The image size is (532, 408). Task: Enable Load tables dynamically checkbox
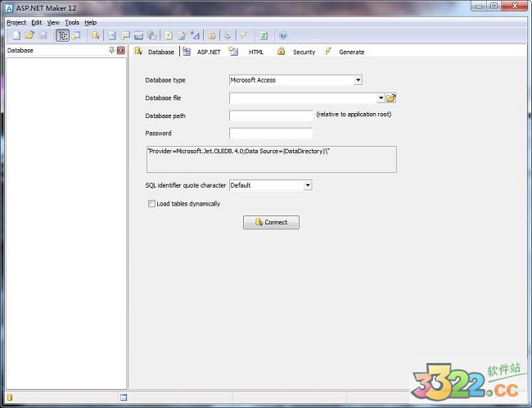coord(151,203)
